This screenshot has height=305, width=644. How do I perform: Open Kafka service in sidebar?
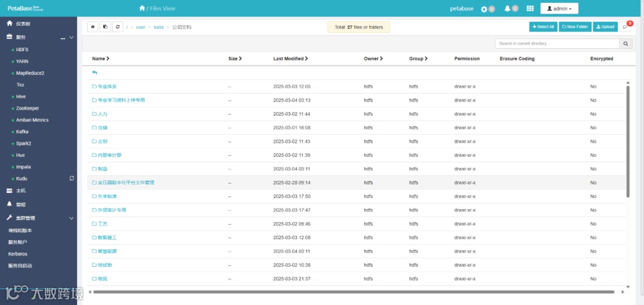pyautogui.click(x=22, y=132)
